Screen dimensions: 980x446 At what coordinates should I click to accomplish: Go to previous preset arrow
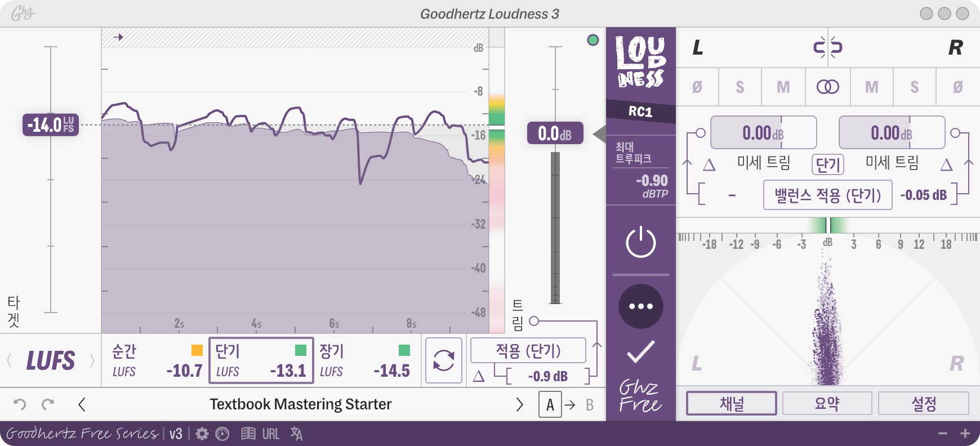[x=82, y=404]
